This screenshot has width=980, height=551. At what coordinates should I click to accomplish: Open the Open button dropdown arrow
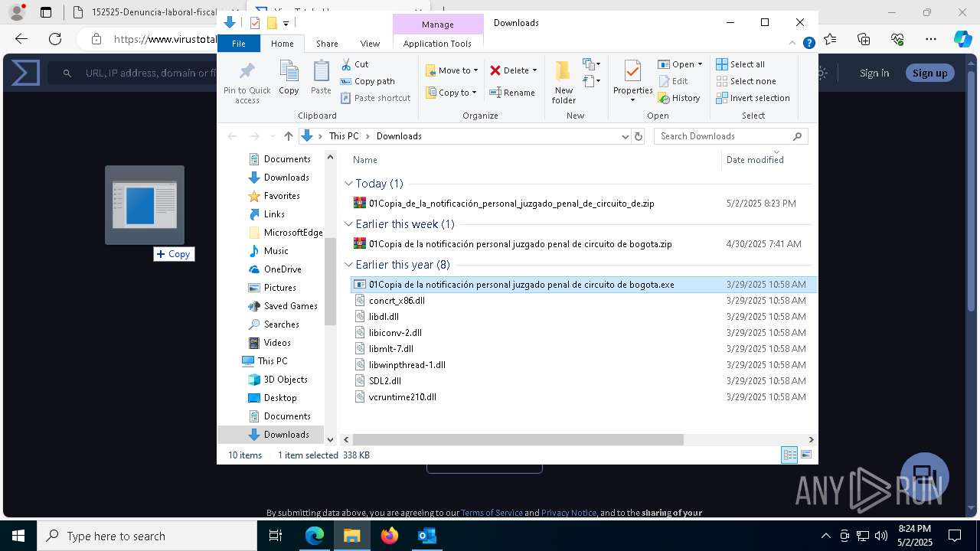[700, 64]
